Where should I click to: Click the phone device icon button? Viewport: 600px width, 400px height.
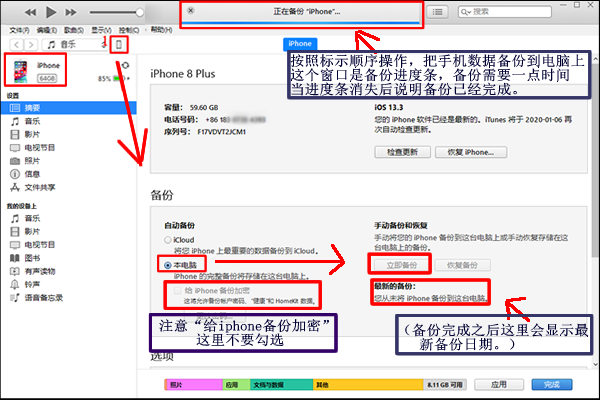pos(119,45)
